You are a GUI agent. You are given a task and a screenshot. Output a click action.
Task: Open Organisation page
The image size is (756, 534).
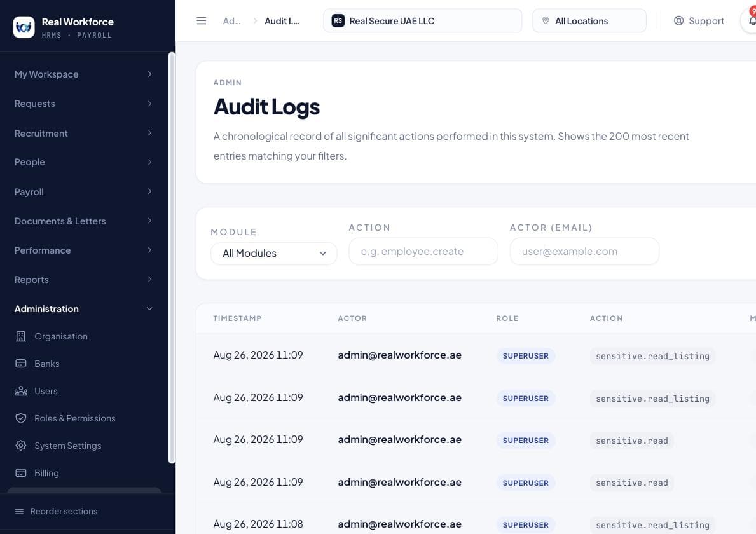pos(83,336)
